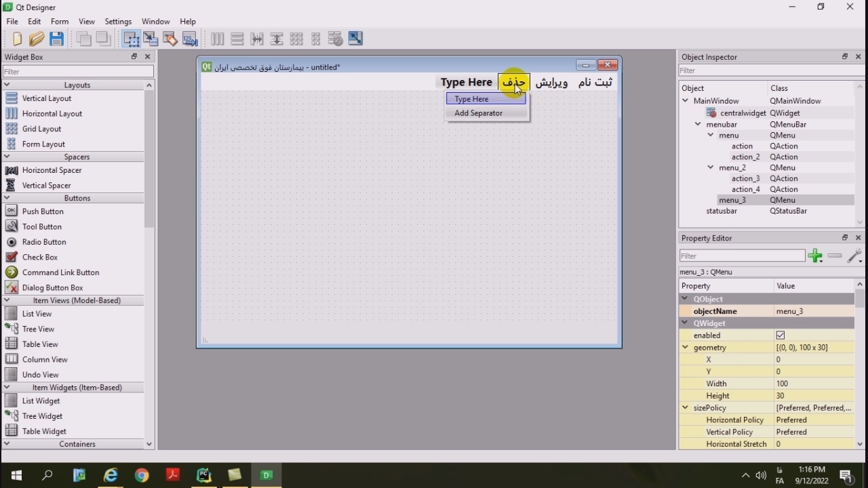Screen dimensions: 868x488
Task: Select Check Box widget in Widget Box
Action: (40, 258)
